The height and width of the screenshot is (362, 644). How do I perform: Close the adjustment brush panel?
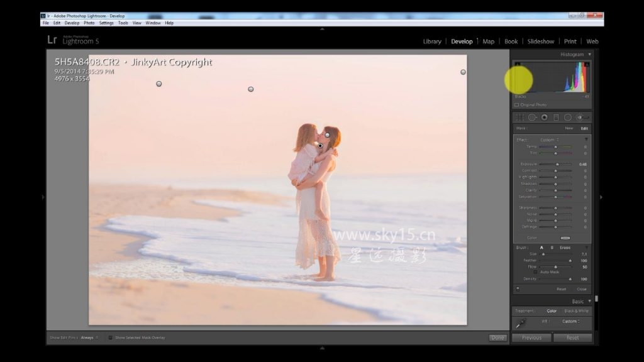[x=582, y=289]
